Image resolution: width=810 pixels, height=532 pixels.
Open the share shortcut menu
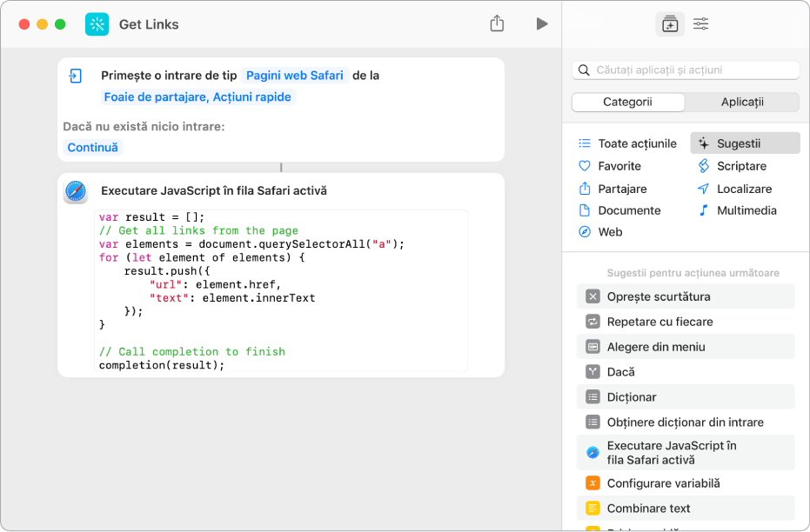pyautogui.click(x=497, y=23)
